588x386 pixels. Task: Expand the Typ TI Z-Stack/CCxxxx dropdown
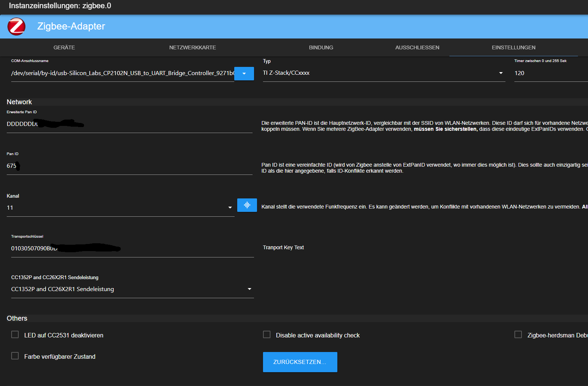pos(384,73)
